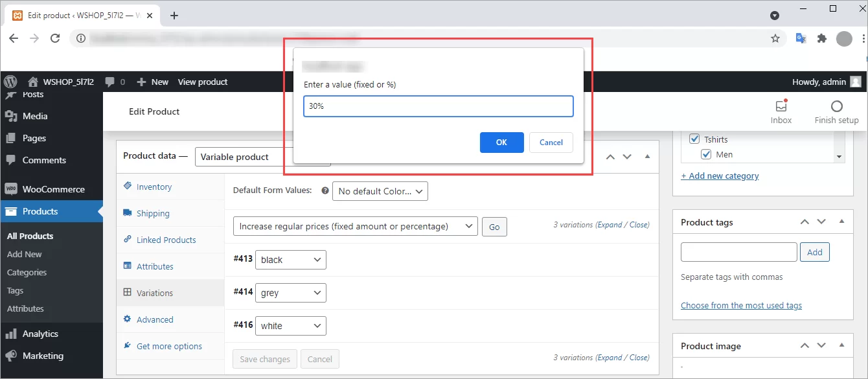Screen dimensions: 868x379
Task: Select the Shipping section icon
Action: point(128,213)
